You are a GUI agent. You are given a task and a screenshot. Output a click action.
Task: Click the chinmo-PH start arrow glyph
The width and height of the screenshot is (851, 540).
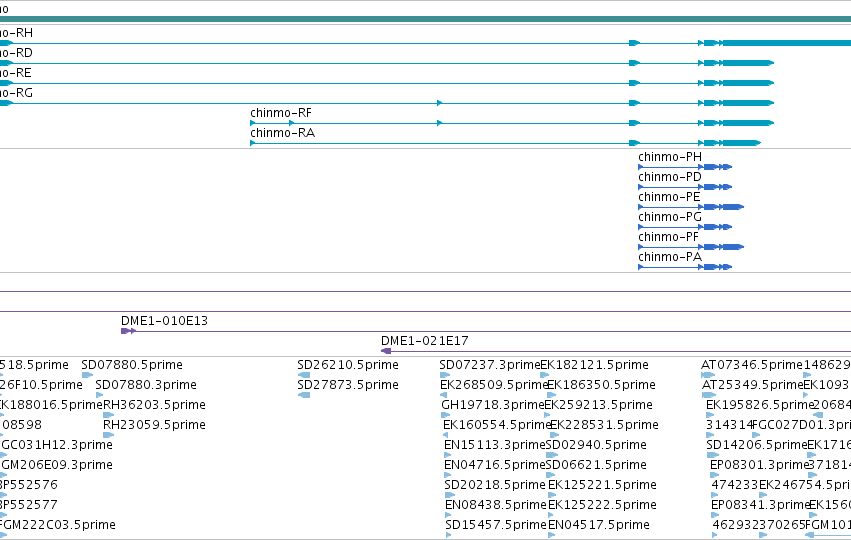[x=641, y=167]
